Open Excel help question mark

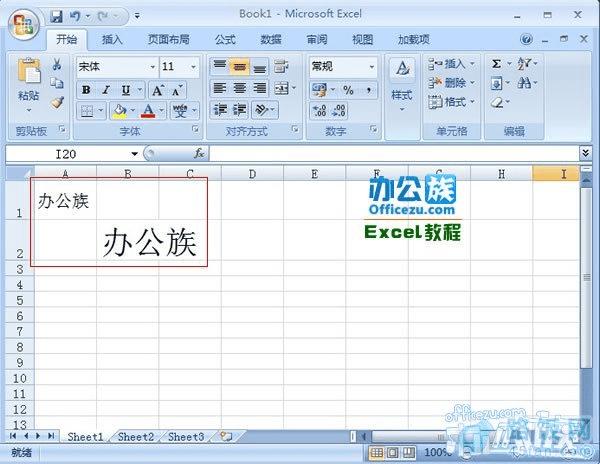(527, 39)
